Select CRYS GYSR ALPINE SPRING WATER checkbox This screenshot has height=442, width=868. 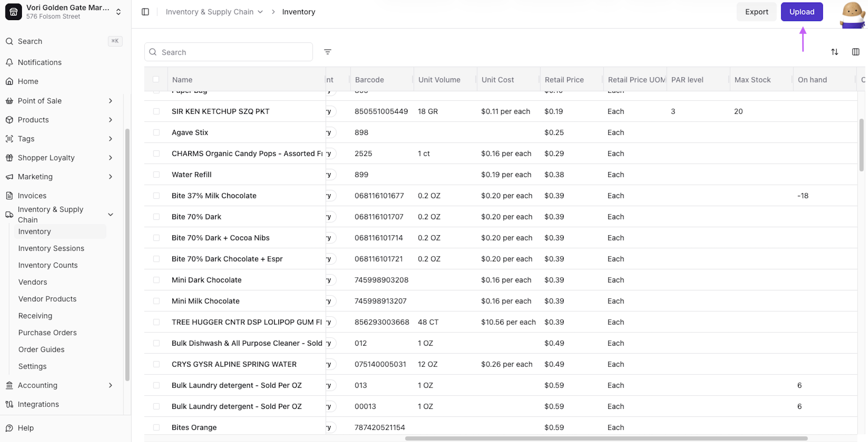pos(156,364)
